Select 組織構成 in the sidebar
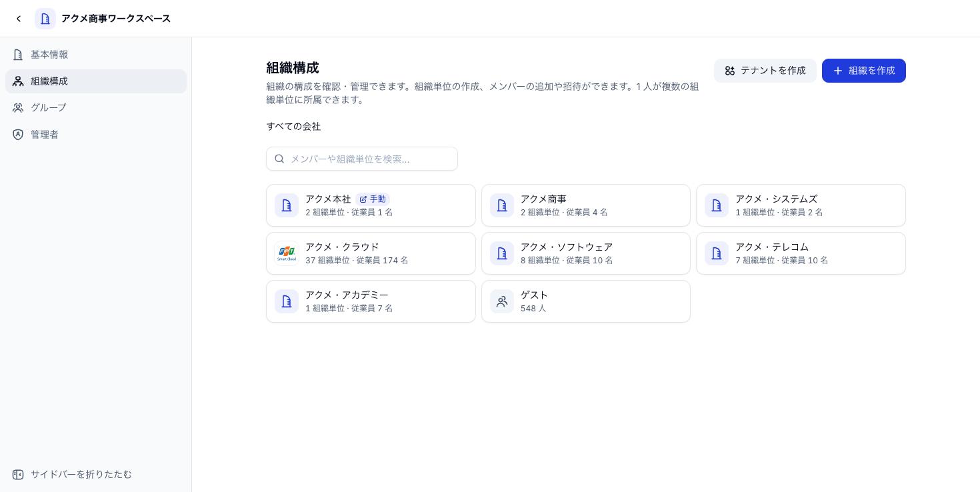 pyautogui.click(x=96, y=81)
